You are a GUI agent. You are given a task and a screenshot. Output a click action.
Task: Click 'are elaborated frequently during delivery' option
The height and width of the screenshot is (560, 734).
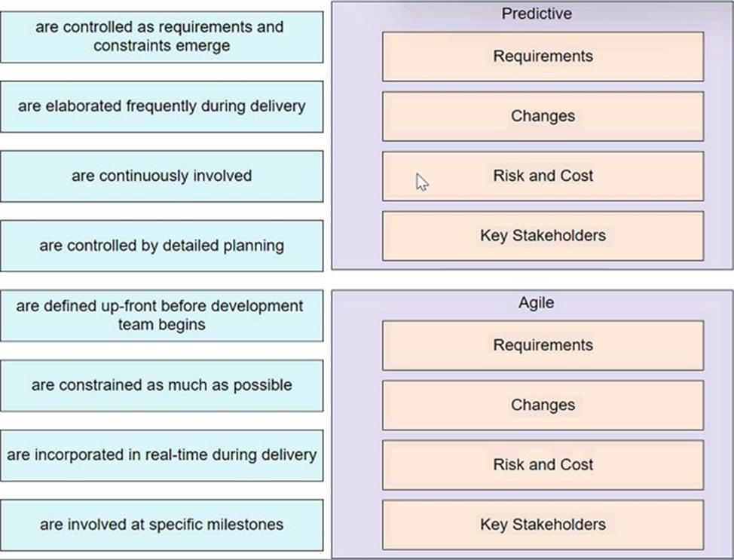[x=161, y=106]
